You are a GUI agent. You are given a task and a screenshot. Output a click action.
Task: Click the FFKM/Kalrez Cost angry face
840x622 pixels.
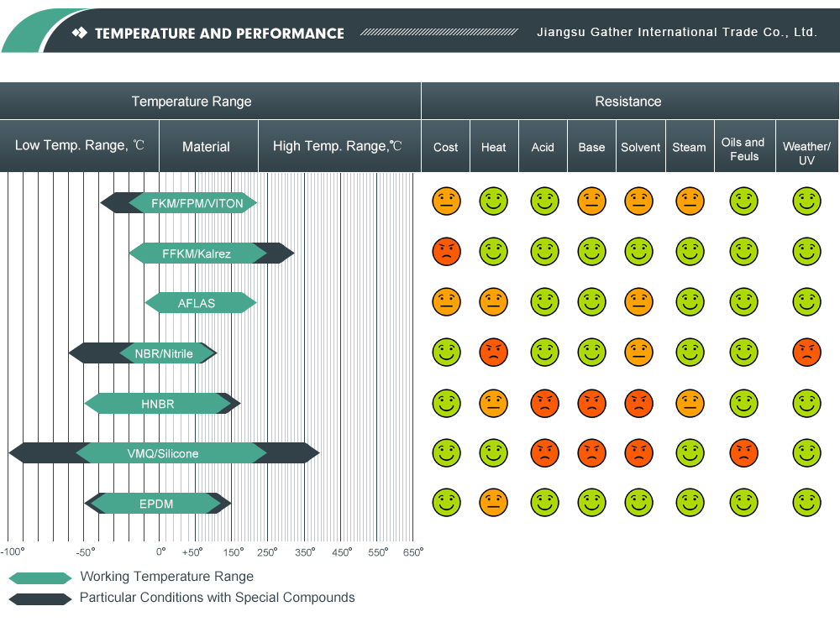coord(447,251)
